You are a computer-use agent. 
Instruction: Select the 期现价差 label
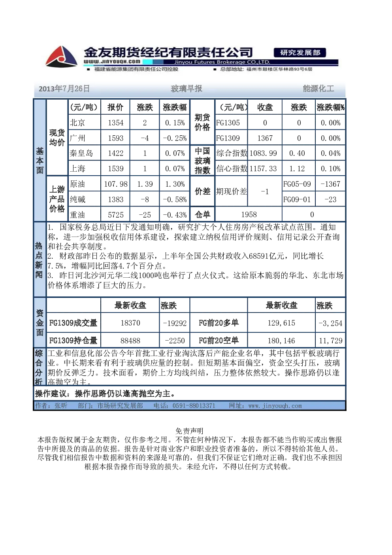(x=232, y=191)
